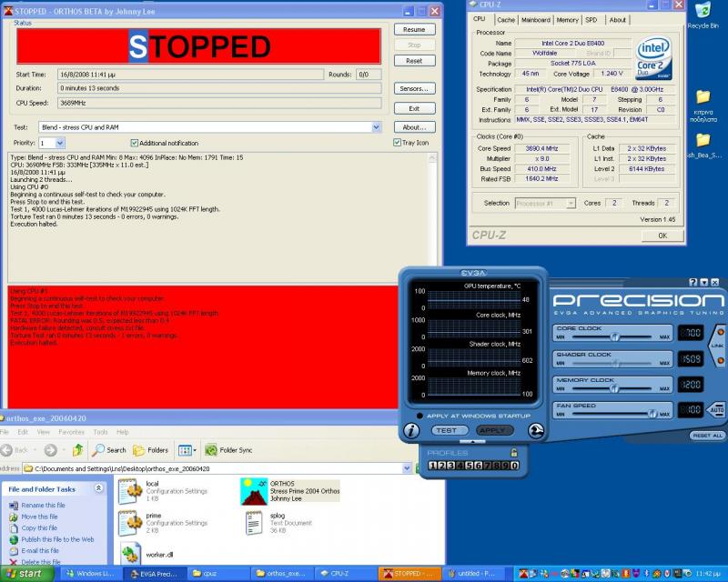
Task: Click Resume to continue the stress test
Action: (414, 29)
